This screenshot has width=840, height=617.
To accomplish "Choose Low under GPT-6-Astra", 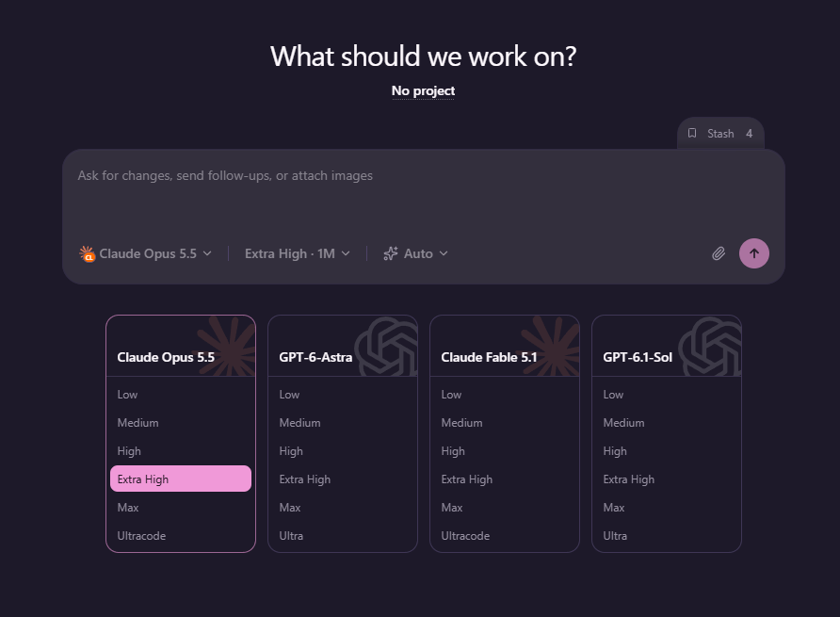I will (x=343, y=395).
